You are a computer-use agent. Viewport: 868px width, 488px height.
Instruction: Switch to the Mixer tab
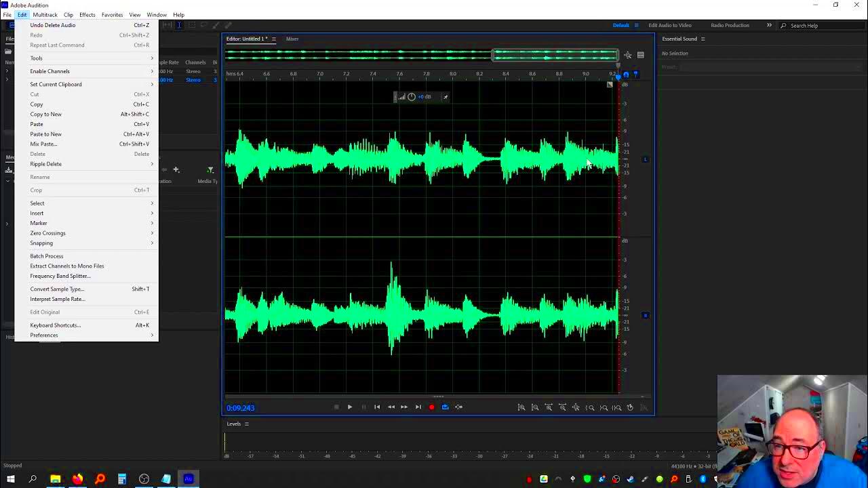[x=292, y=39]
